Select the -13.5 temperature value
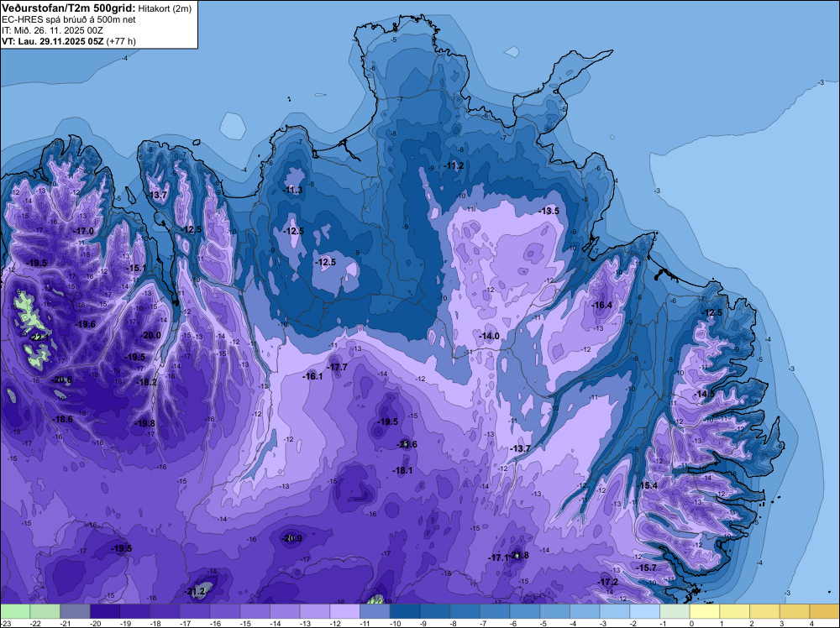The height and width of the screenshot is (628, 840). [x=549, y=211]
